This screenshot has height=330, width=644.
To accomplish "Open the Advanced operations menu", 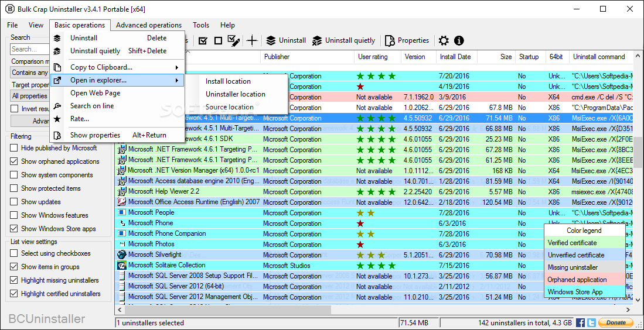I will (x=149, y=25).
